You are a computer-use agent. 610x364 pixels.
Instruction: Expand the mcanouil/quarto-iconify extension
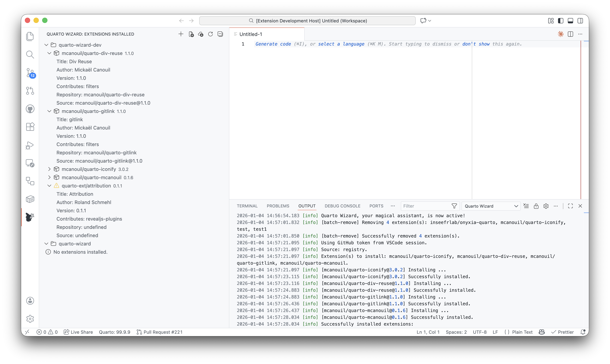49,169
